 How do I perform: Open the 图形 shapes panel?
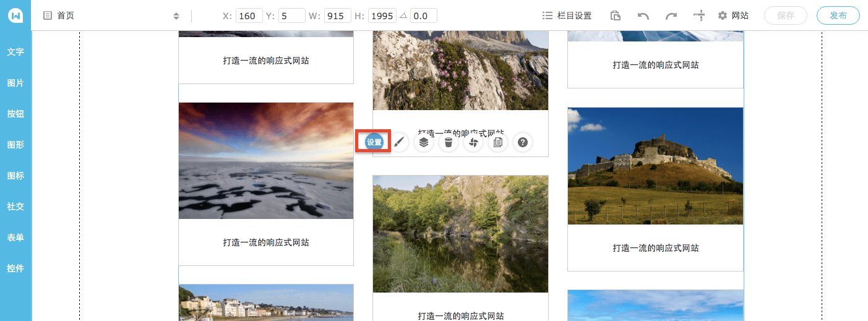pos(15,145)
